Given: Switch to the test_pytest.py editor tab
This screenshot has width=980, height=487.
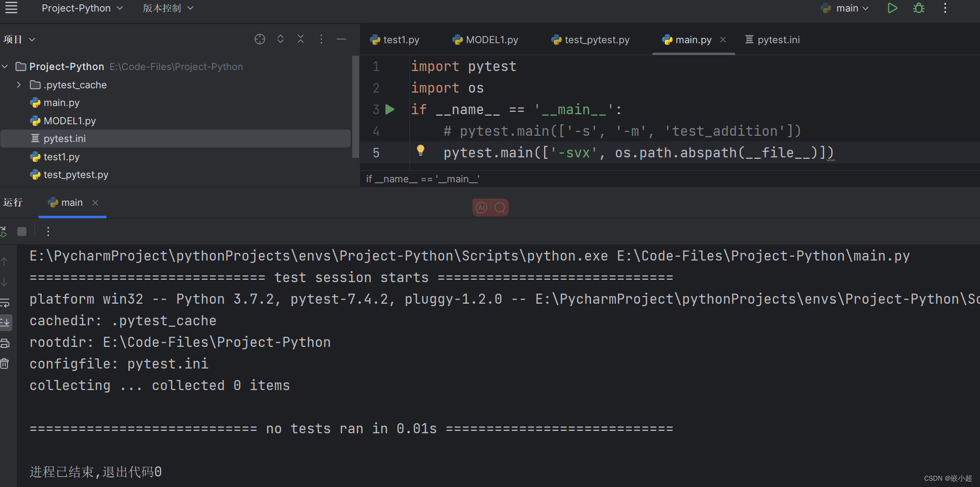Looking at the screenshot, I should tap(591, 40).
